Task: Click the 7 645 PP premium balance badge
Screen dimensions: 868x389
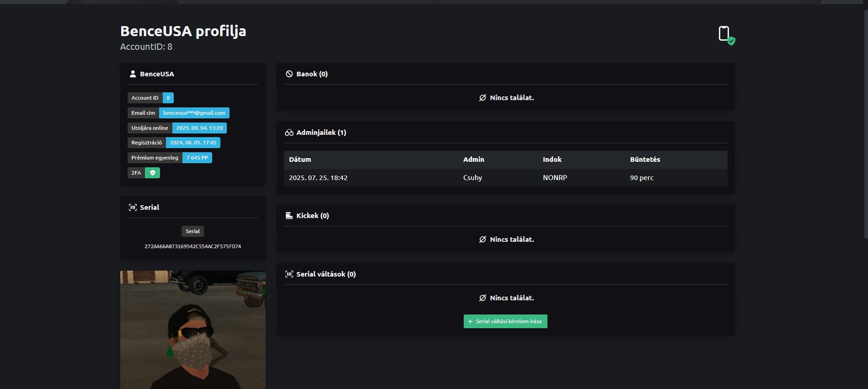Action: (x=197, y=158)
